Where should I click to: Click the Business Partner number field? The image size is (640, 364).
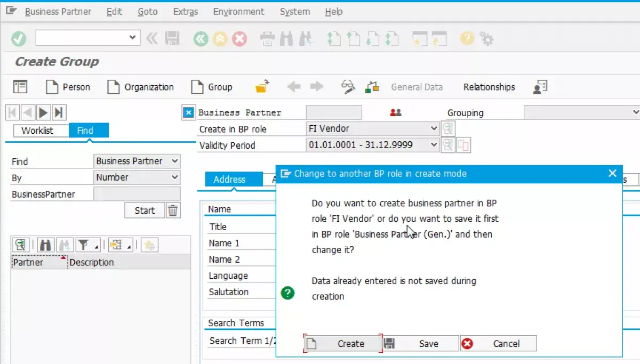[x=334, y=112]
